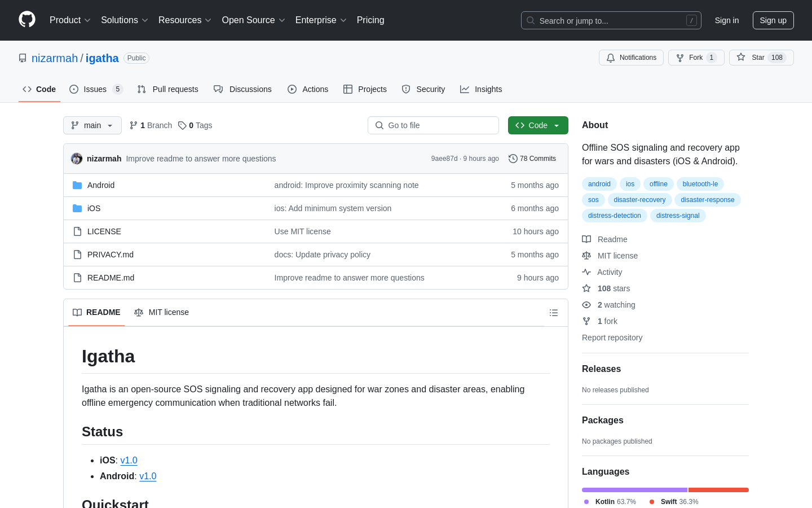Screen dimensions: 812x508
Task: Click nizarmah's avatar in commit row
Action: tap(77, 159)
